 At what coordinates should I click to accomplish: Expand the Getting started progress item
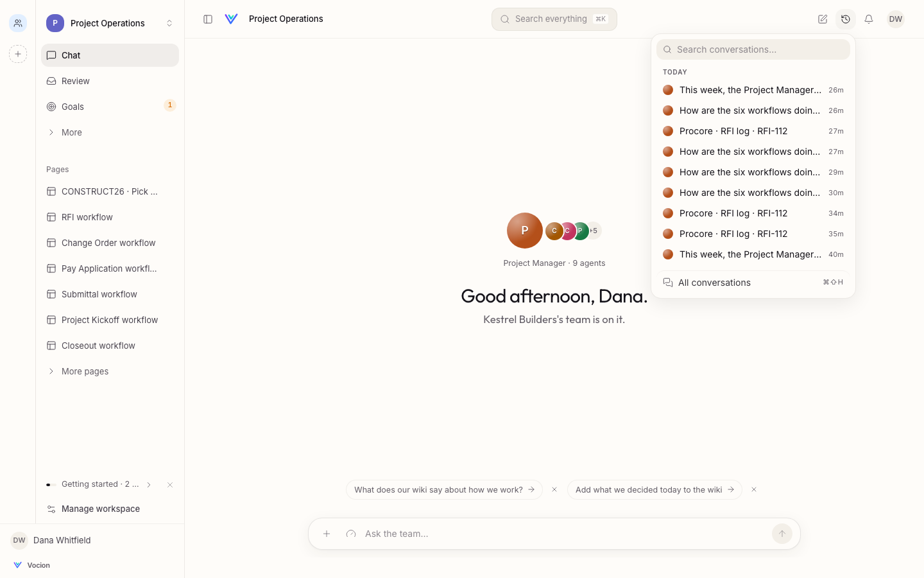[99, 484]
